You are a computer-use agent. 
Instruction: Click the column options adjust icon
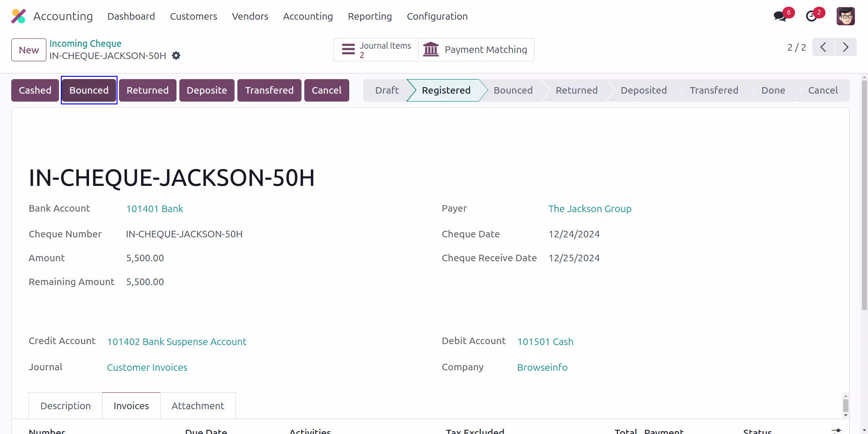click(836, 430)
